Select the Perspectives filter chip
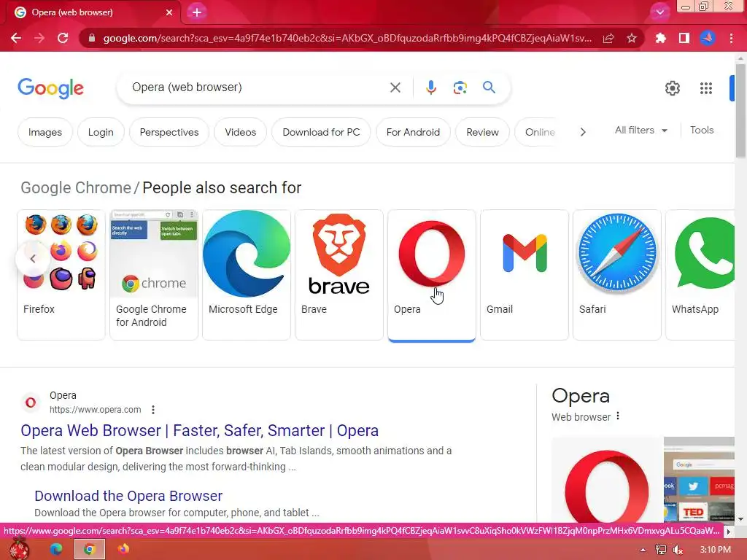This screenshot has height=560, width=747. point(169,133)
